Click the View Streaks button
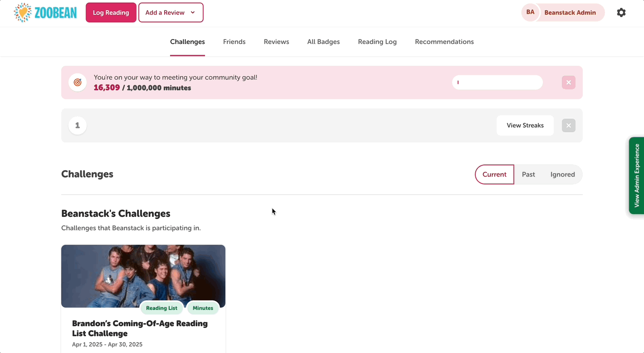Screen dimensions: 644x353 click(x=525, y=125)
